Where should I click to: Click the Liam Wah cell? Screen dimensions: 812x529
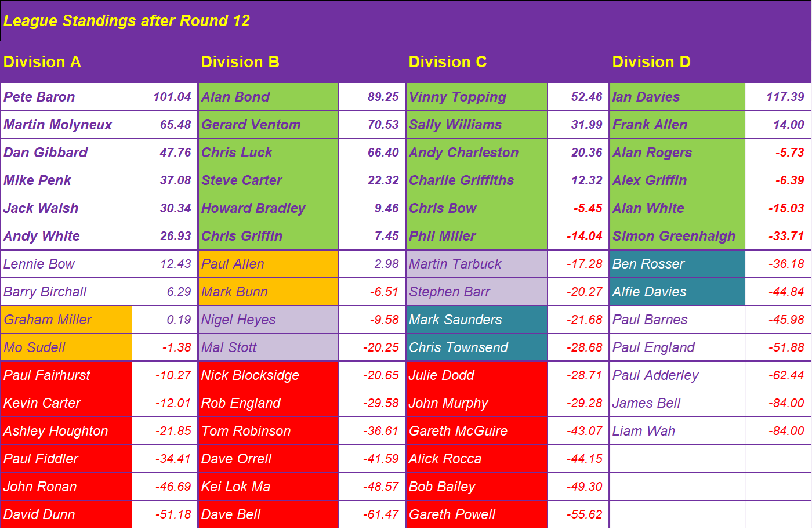point(677,431)
